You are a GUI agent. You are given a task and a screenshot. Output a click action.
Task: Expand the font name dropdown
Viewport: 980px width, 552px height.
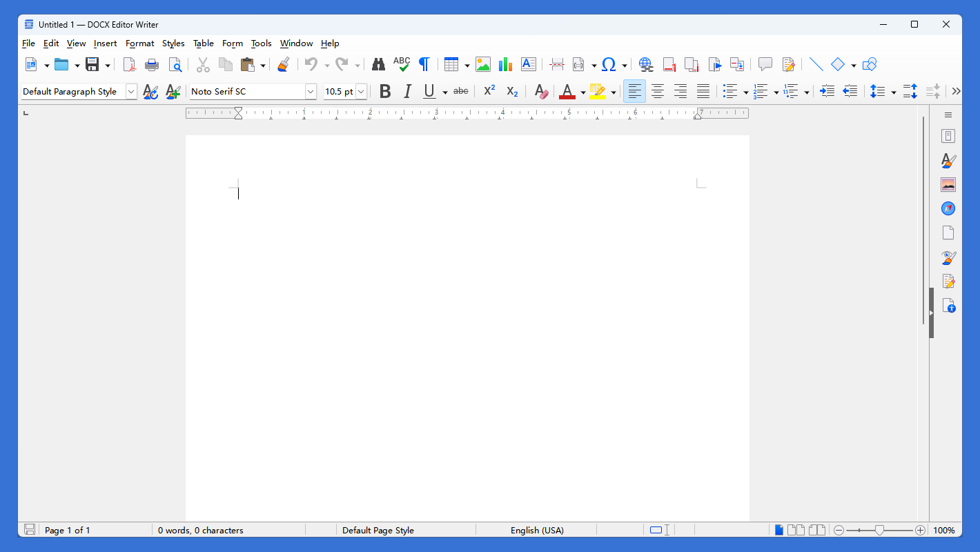[x=311, y=91]
